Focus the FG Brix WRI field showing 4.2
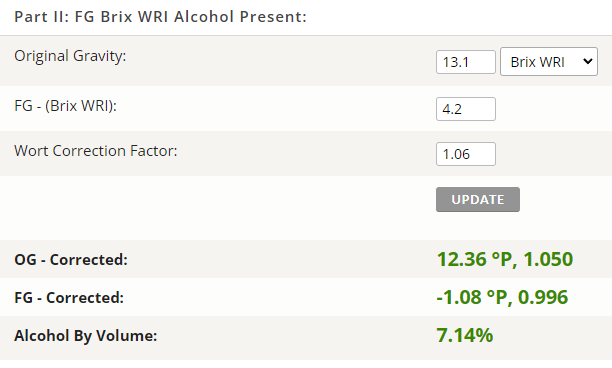612x368 pixels. click(466, 109)
